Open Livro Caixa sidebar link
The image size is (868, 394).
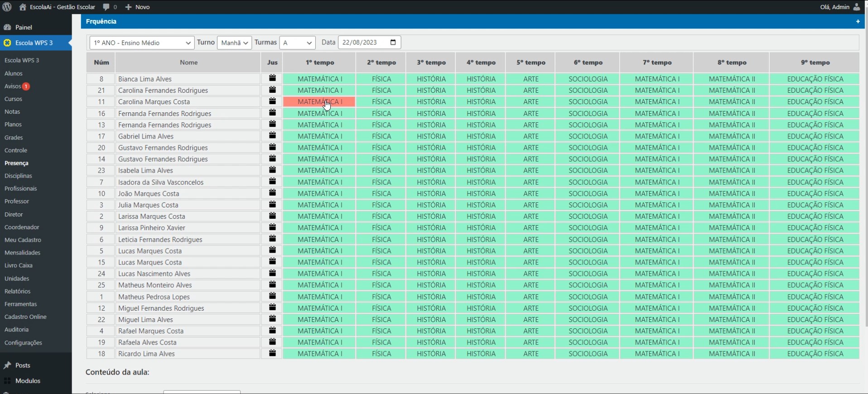point(19,265)
